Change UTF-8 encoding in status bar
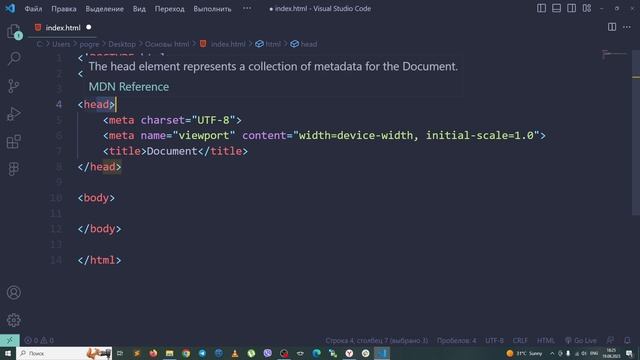The image size is (640, 360). click(494, 340)
